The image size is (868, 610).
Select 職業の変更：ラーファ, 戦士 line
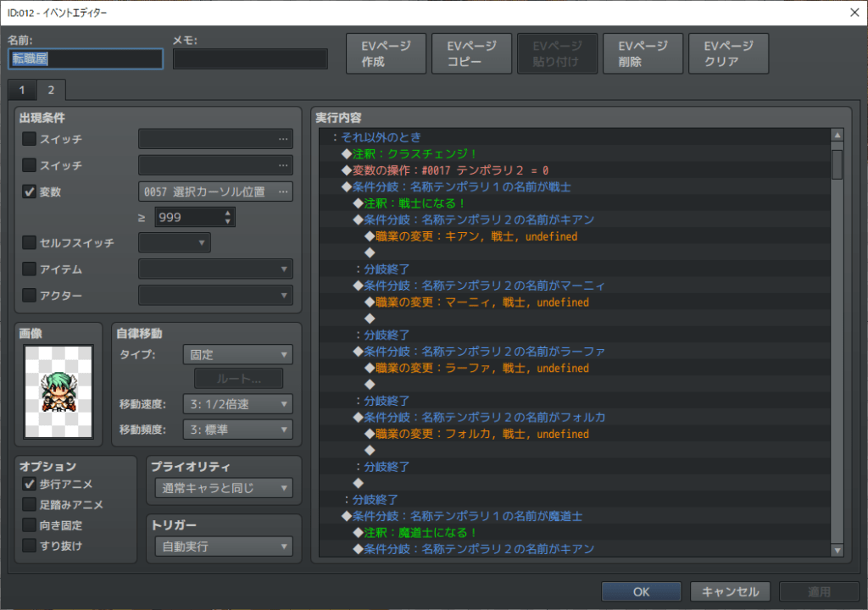click(575, 368)
